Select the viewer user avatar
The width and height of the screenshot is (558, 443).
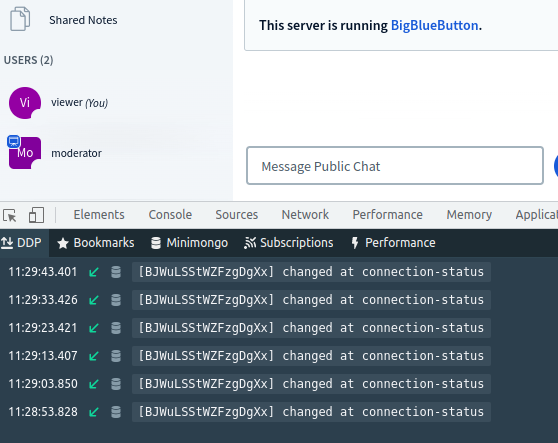click(x=25, y=103)
